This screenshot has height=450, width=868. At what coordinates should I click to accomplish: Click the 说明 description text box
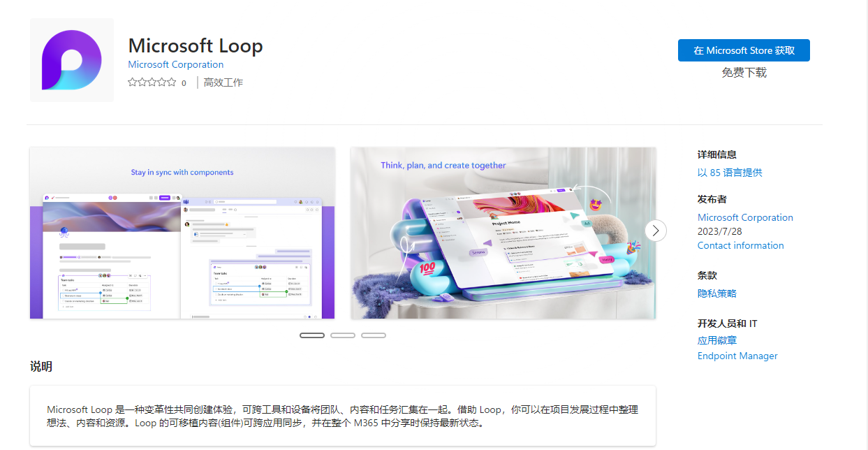(342, 416)
